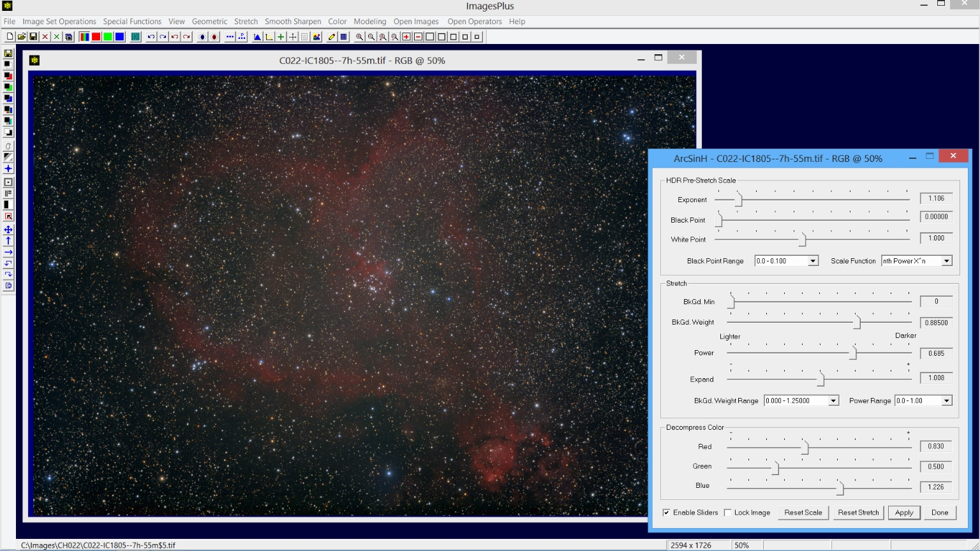Click the red redo arrow icon
The height and width of the screenshot is (551, 980).
pyautogui.click(x=186, y=37)
